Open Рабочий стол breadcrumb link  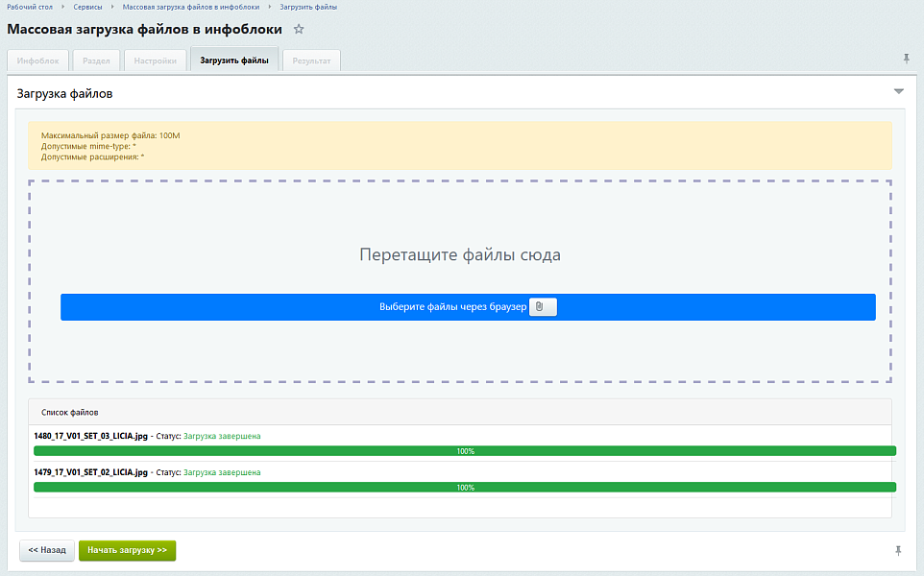tap(30, 7)
